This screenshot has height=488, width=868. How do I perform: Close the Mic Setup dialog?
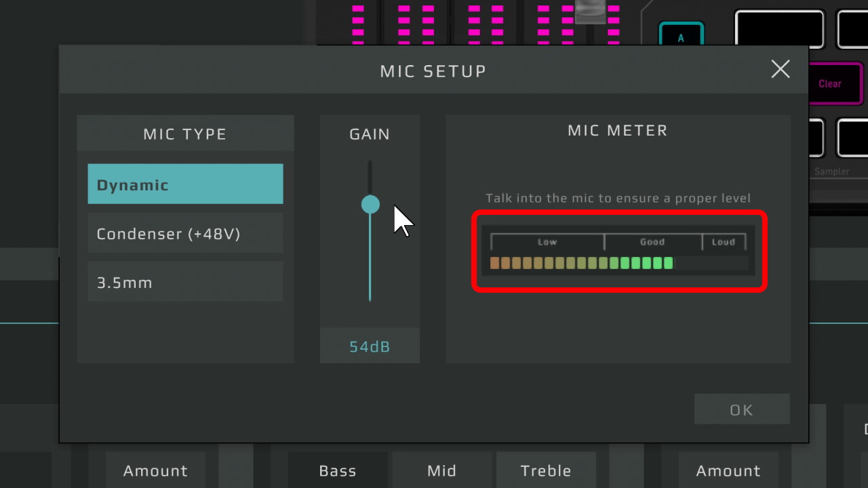[x=780, y=69]
